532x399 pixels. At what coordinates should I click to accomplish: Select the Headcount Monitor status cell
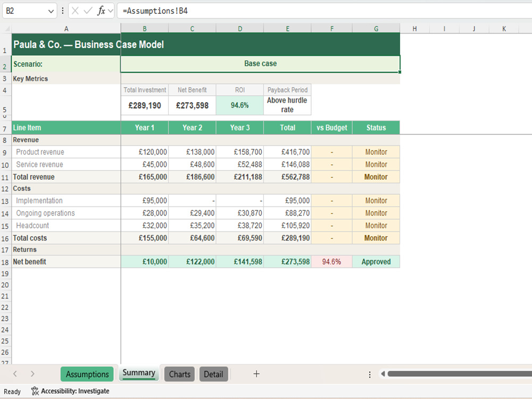(376, 226)
